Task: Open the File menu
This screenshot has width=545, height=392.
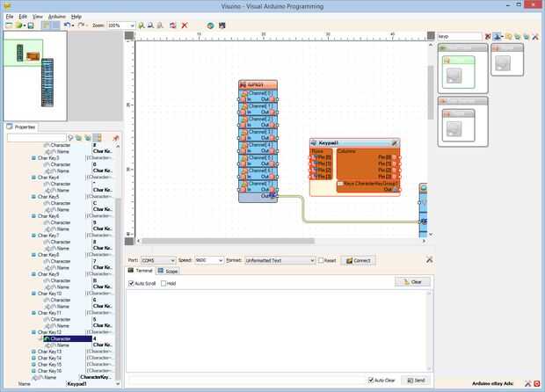Action: (10, 17)
